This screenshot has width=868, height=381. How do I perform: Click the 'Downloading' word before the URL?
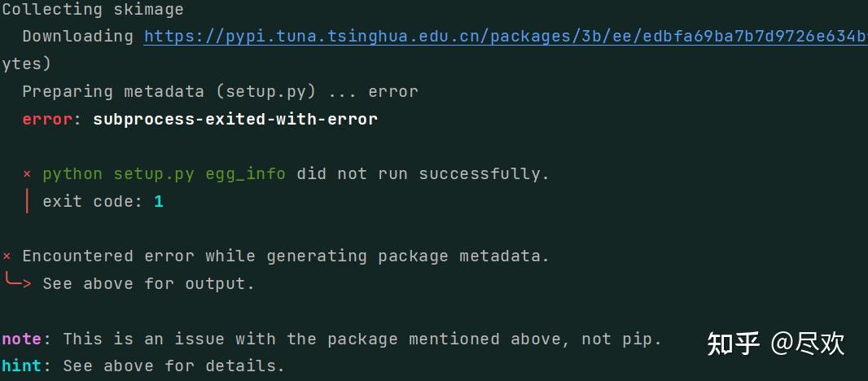click(77, 37)
